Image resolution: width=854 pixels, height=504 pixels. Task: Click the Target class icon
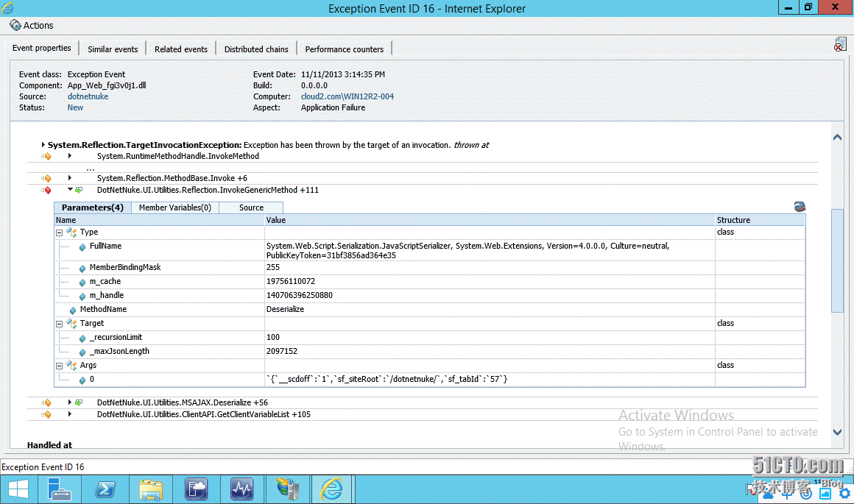point(71,323)
